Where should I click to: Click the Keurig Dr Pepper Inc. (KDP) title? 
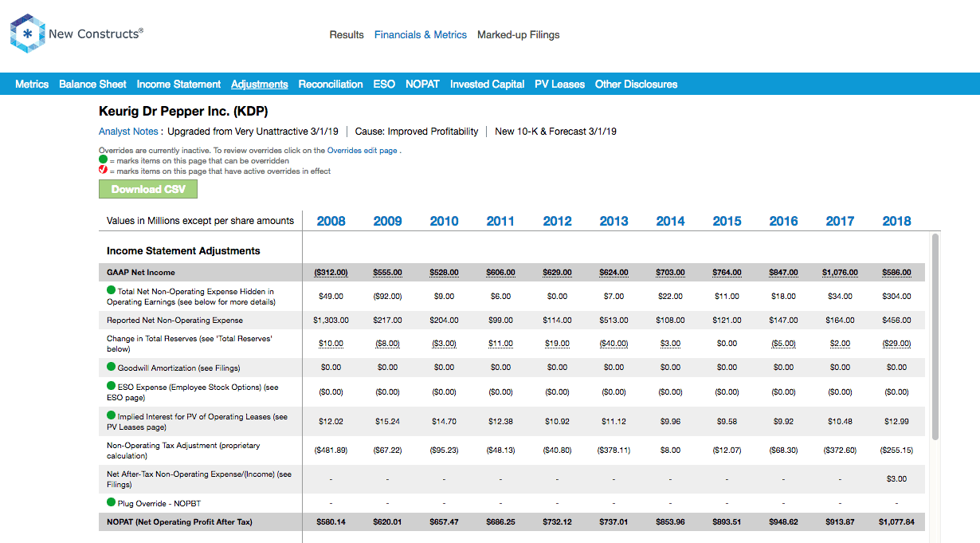click(183, 111)
